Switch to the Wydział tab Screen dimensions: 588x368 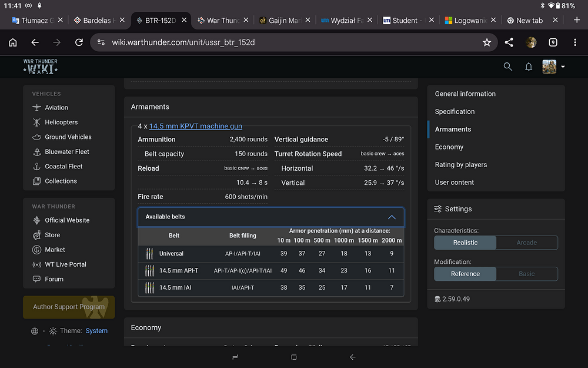[342, 20]
